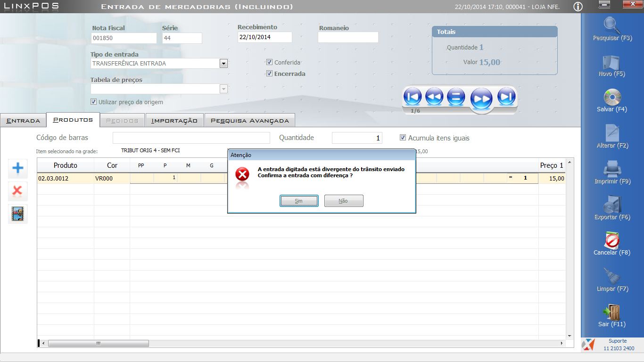644x362 pixels.
Task: Open the Tipo de entrada dropdown
Action: (223, 64)
